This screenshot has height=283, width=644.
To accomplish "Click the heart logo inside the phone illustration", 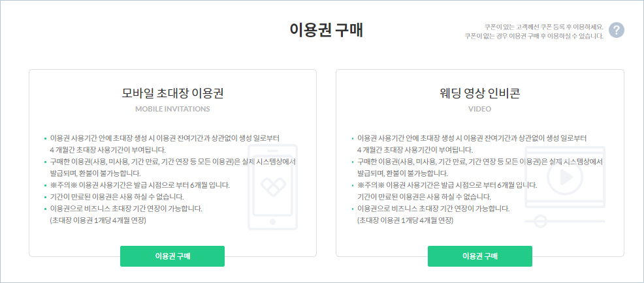I will (273, 186).
